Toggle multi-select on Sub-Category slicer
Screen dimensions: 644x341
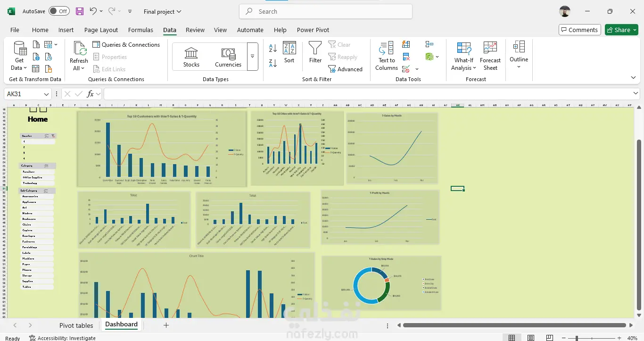click(46, 191)
